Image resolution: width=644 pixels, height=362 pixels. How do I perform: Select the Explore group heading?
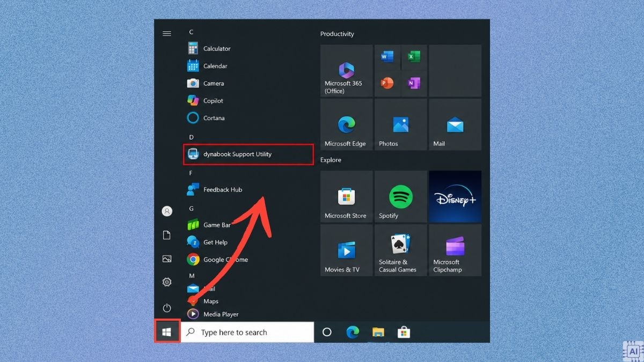tap(331, 160)
